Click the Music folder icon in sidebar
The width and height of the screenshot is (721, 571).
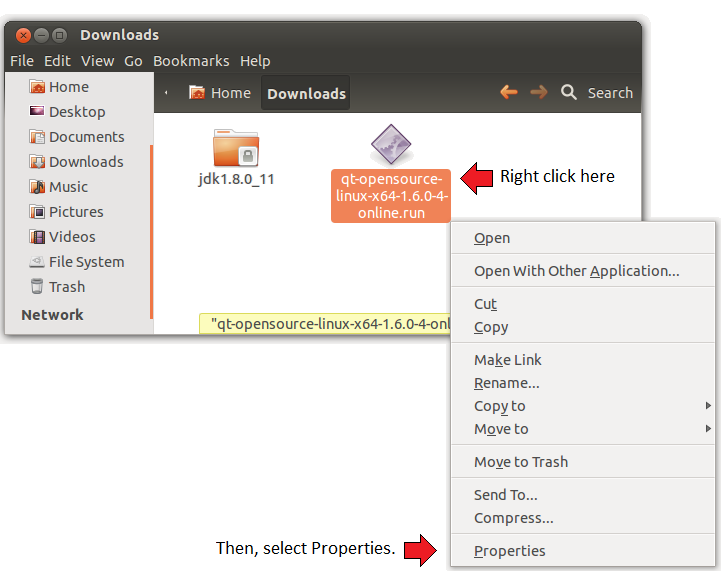click(37, 186)
